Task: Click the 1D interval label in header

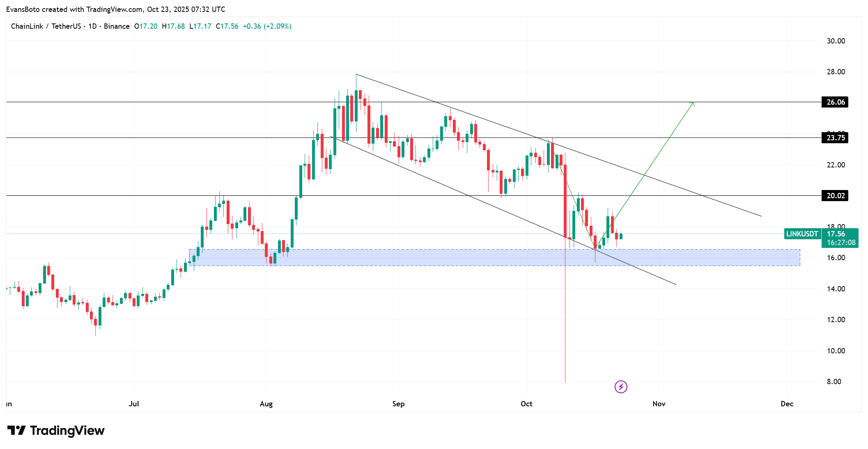Action: pyautogui.click(x=92, y=26)
